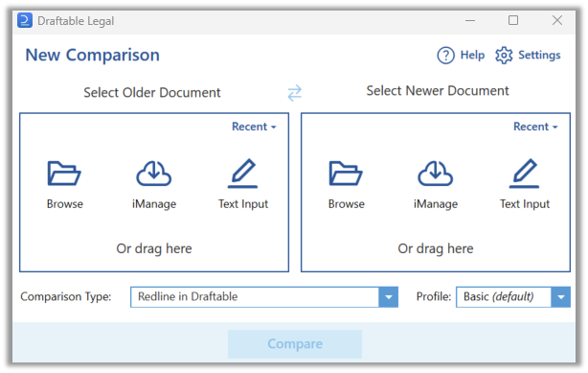This screenshot has height=373, width=588.
Task: Swap older and newer documents with arrows icon
Action: (x=295, y=93)
